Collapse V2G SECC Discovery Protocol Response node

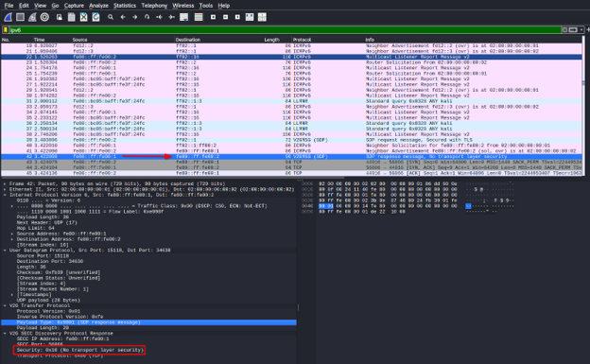tap(5, 333)
